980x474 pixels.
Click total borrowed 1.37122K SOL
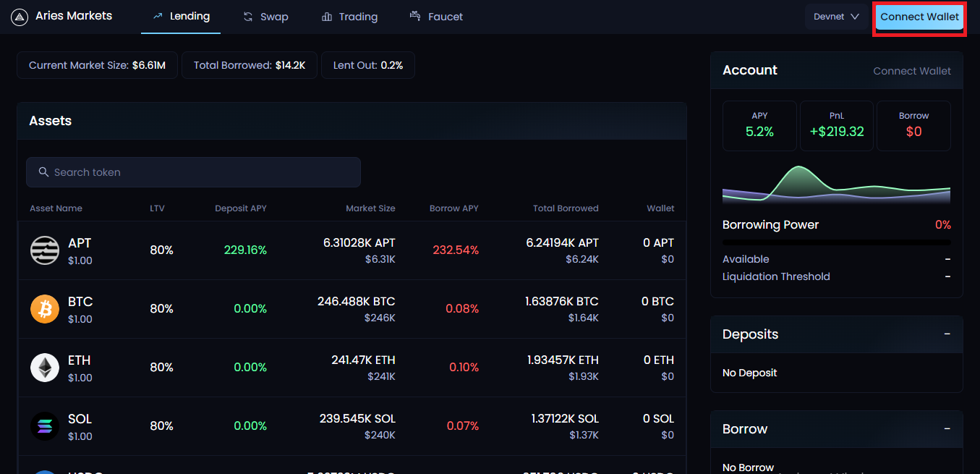point(565,419)
